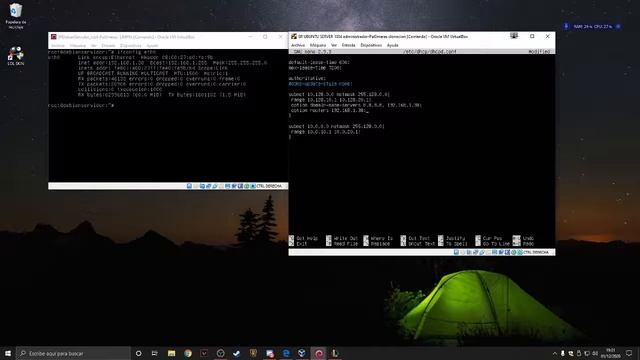
Task: Click the 'range 10.0.10.1 10.0.20.1;' line
Action: (326, 132)
